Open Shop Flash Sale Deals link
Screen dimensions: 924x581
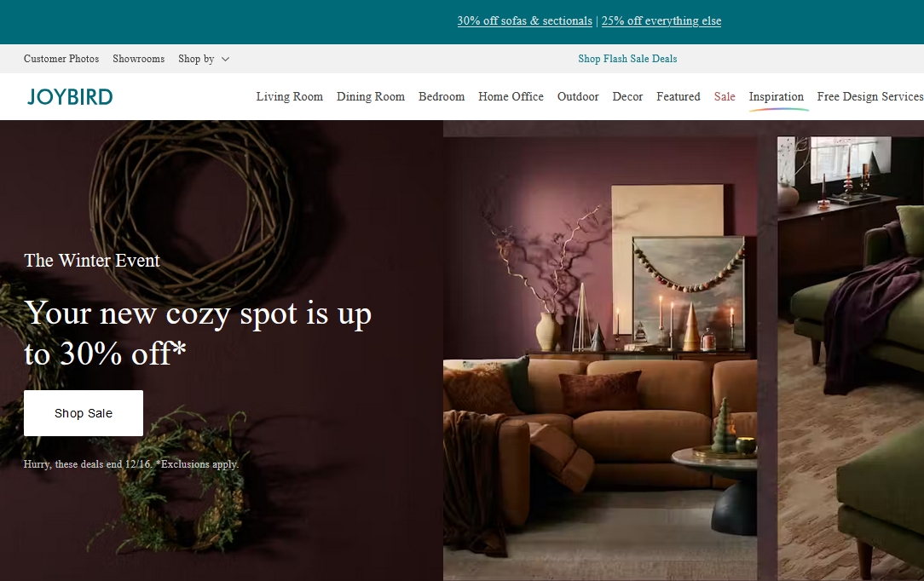(627, 59)
